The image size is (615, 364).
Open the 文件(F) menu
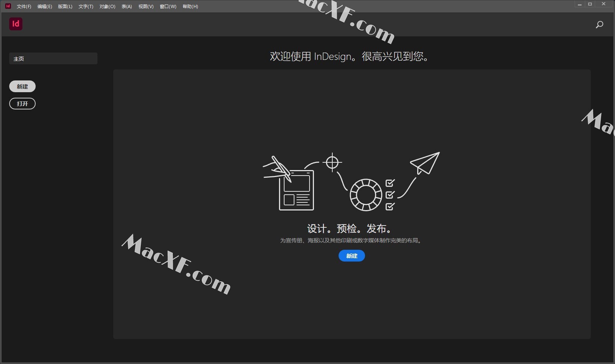pyautogui.click(x=24, y=6)
